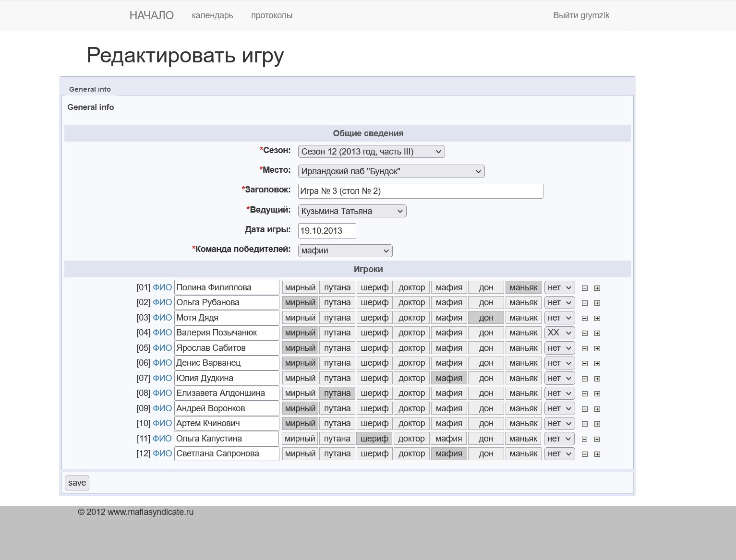
Task: Click minus icon for Ярослав Сабитов row
Action: (585, 348)
